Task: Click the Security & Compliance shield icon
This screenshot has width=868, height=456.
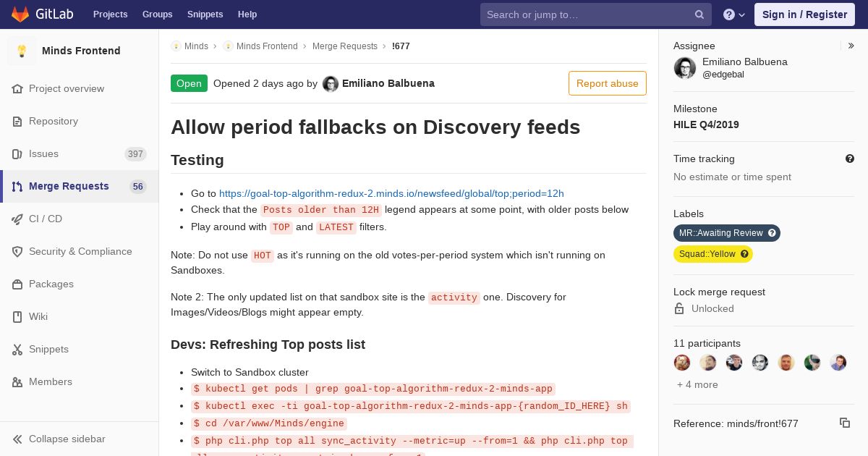Action: coord(17,251)
